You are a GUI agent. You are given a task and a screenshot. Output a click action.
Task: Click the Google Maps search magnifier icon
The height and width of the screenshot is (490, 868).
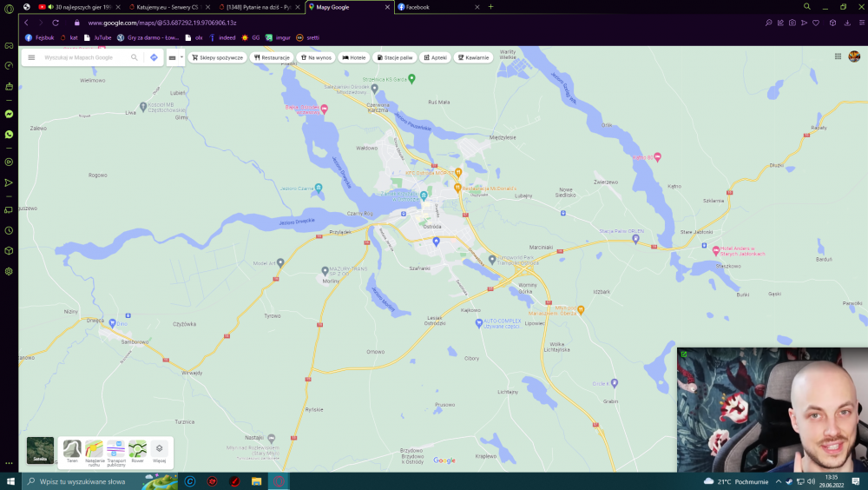tap(134, 57)
